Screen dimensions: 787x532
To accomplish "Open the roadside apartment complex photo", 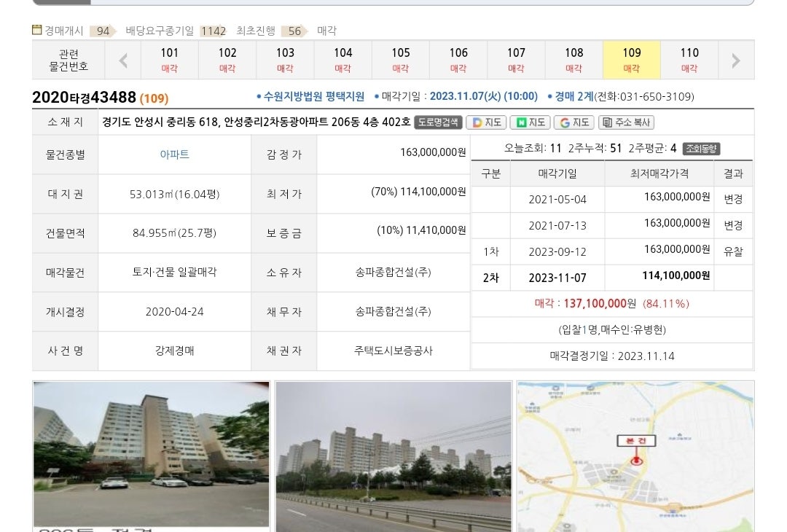I will (x=393, y=457).
